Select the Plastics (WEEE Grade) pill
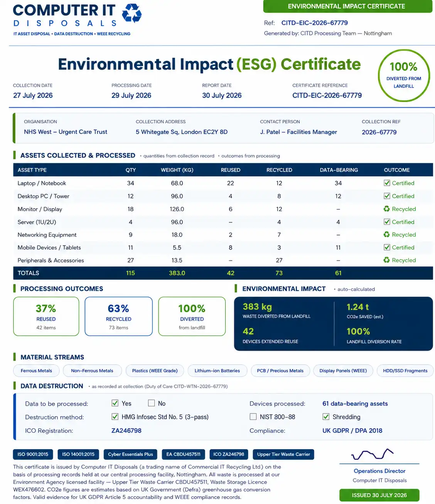 155,371
